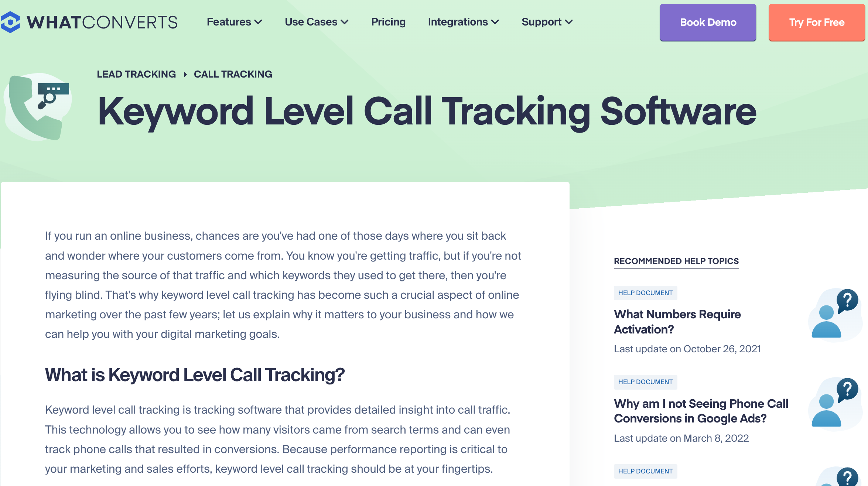Viewport: 868px width, 486px height.
Task: Click the Book Demo button
Action: coord(709,22)
